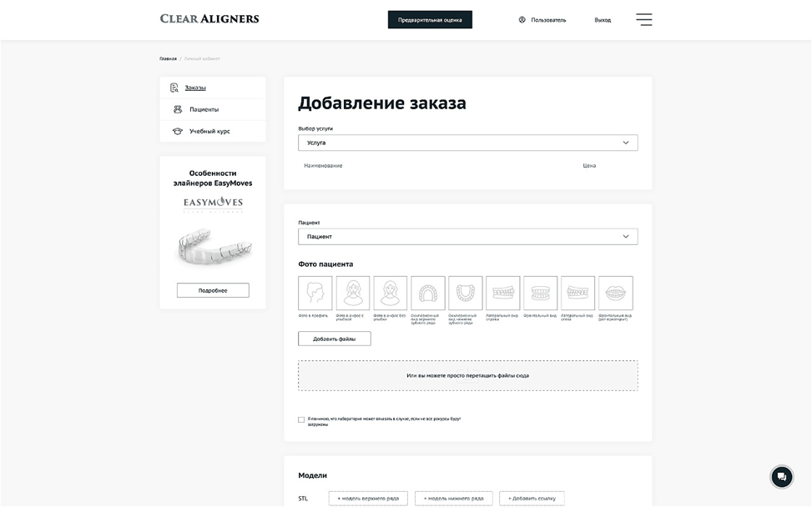Click the STL label
This screenshot has height=507, width=812.
tap(303, 499)
